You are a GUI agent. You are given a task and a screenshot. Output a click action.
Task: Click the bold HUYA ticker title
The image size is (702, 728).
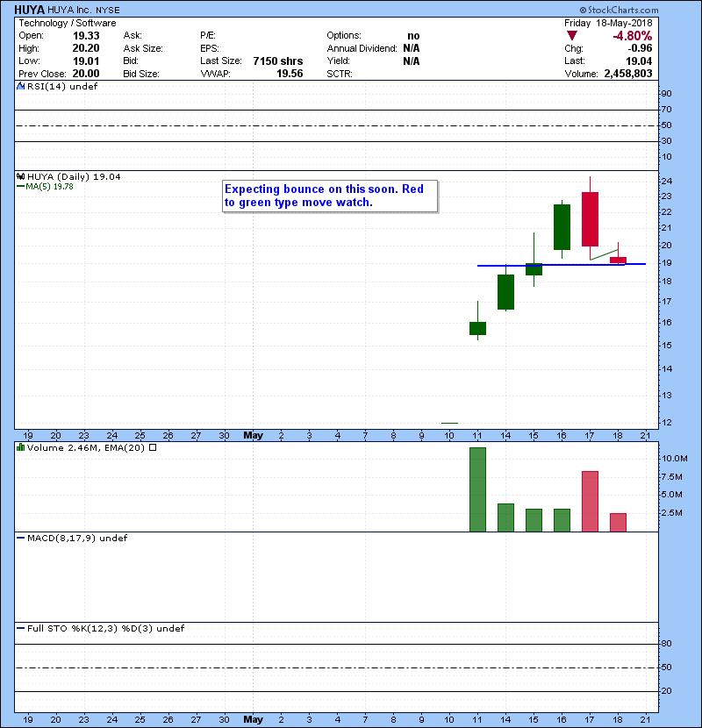pos(29,10)
